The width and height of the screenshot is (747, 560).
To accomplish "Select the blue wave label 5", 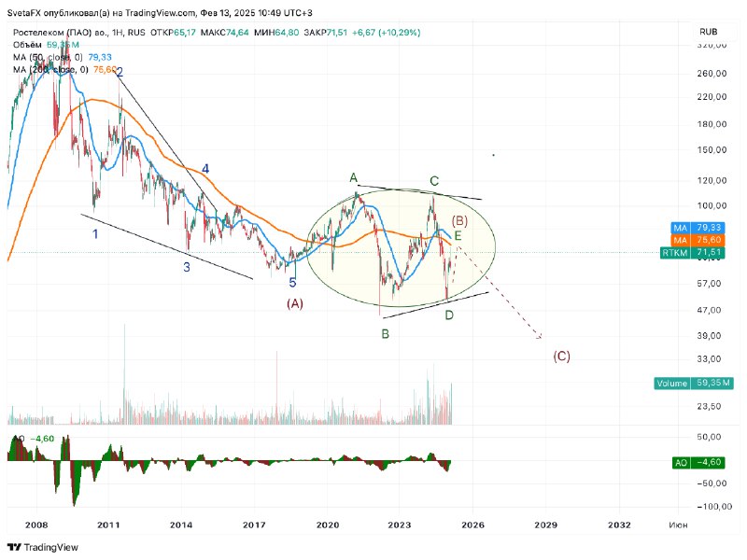I will coord(292,283).
